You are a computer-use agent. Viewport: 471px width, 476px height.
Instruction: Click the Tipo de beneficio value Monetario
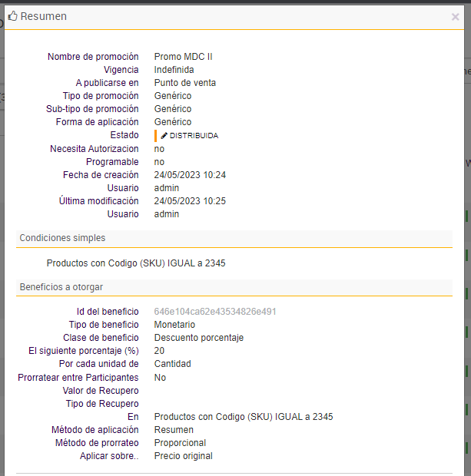point(174,325)
